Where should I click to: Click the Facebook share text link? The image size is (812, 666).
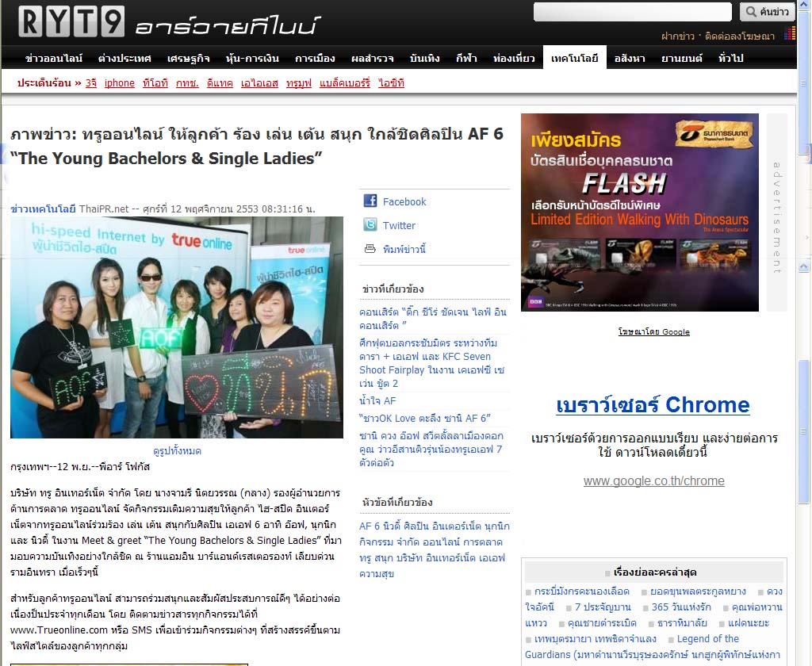coord(404,201)
